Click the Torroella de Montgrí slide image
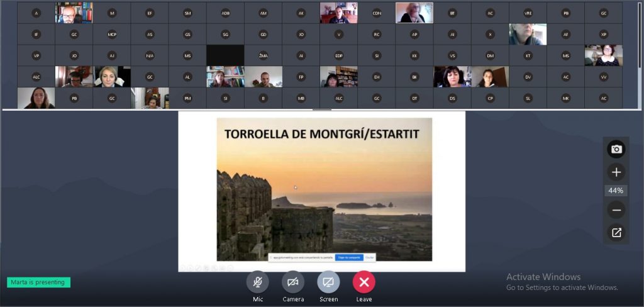This screenshot has width=644, height=307. tap(324, 189)
